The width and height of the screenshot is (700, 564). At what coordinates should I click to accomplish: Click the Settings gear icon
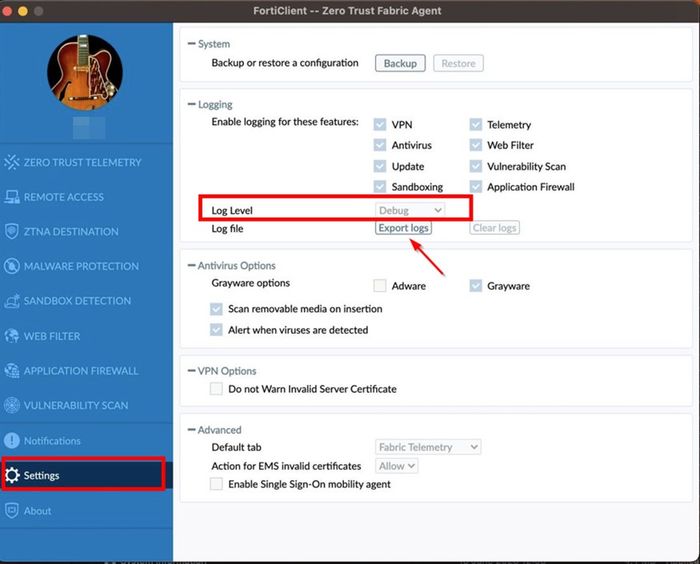coord(12,475)
